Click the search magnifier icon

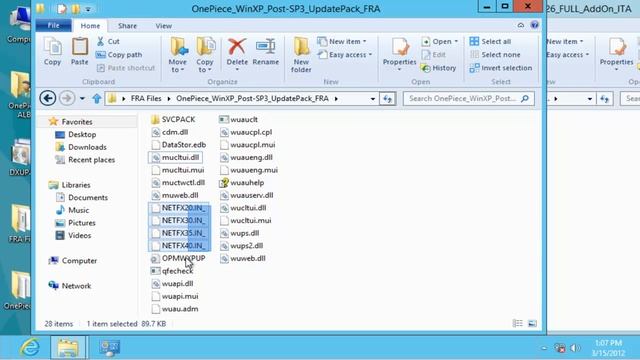525,98
